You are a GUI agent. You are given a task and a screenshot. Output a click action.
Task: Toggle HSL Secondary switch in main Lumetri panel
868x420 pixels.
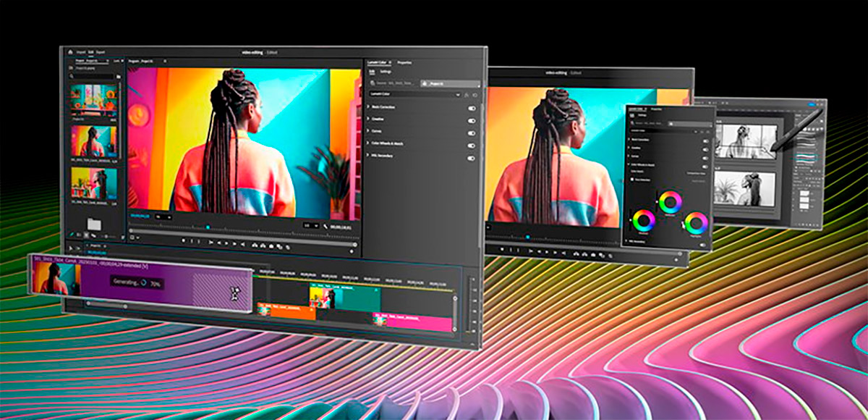click(x=472, y=158)
